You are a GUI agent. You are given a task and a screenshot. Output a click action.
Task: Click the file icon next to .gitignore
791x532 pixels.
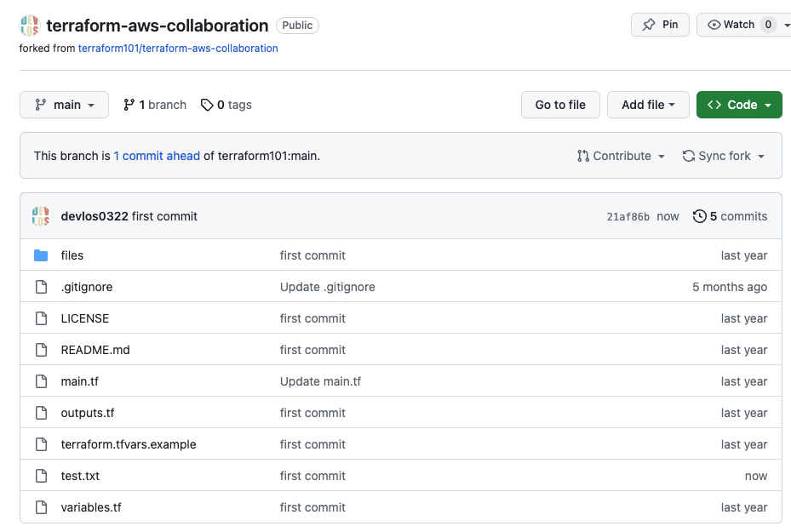pos(41,287)
